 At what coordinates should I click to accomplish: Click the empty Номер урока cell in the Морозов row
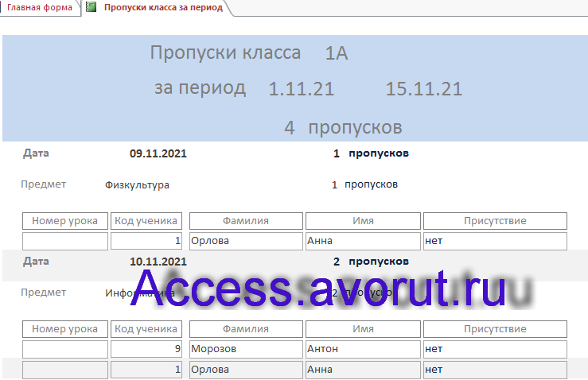[65, 349]
